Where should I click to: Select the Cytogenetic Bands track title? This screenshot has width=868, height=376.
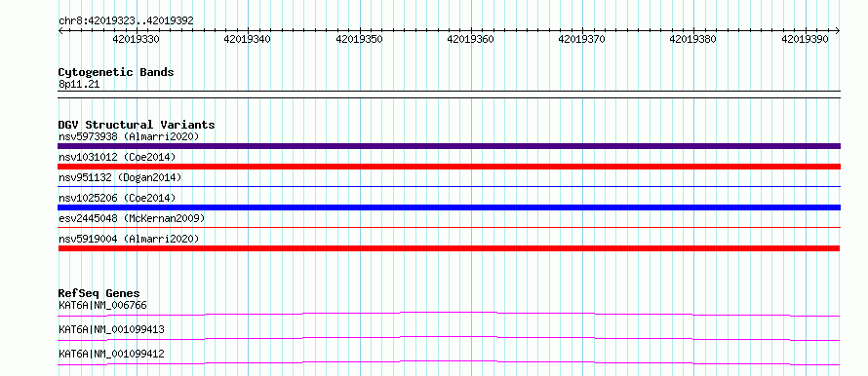pyautogui.click(x=116, y=72)
